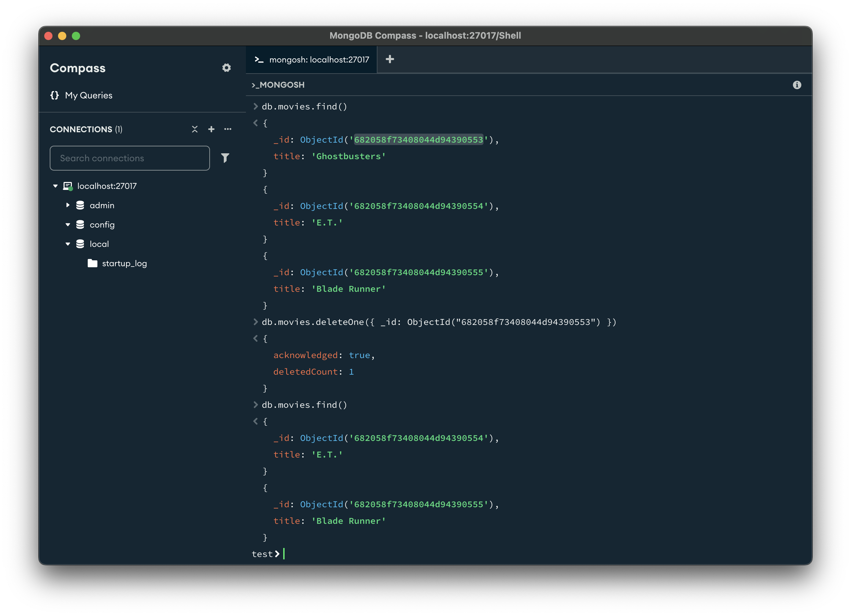Screen dimensions: 851x616
Task: Click the startup_log folder icon
Action: 93,263
